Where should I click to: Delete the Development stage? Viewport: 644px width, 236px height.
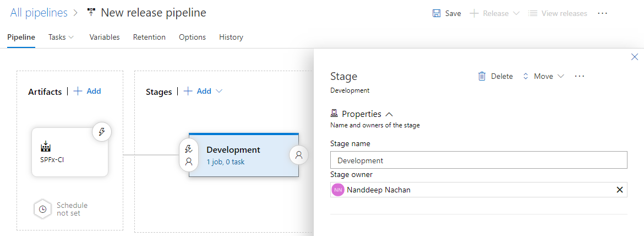[495, 76]
